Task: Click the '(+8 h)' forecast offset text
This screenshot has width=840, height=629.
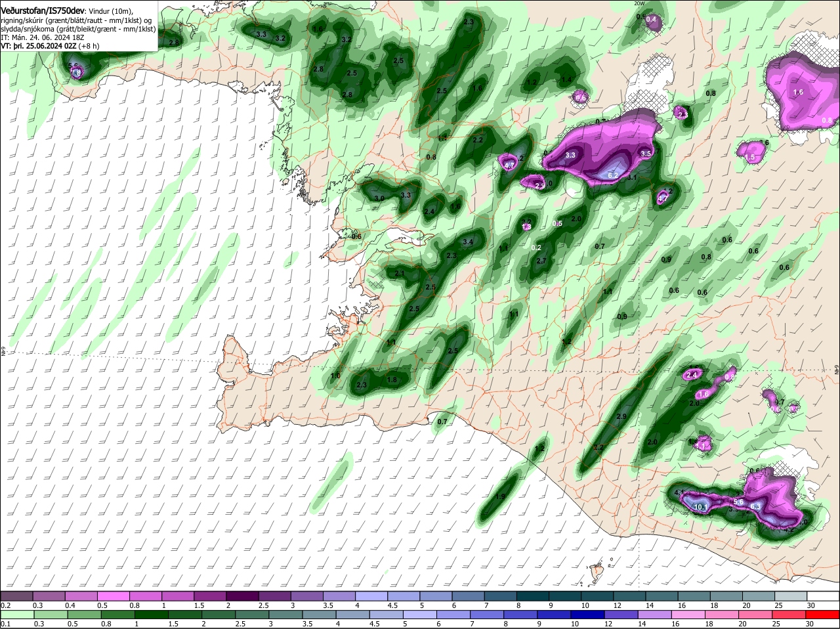Action: point(89,46)
